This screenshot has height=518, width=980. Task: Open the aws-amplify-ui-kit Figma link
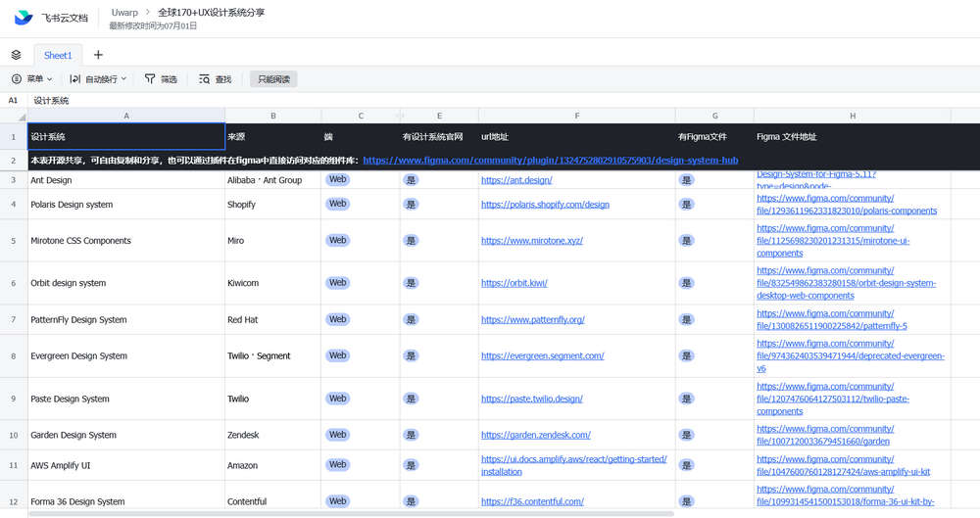point(843,465)
